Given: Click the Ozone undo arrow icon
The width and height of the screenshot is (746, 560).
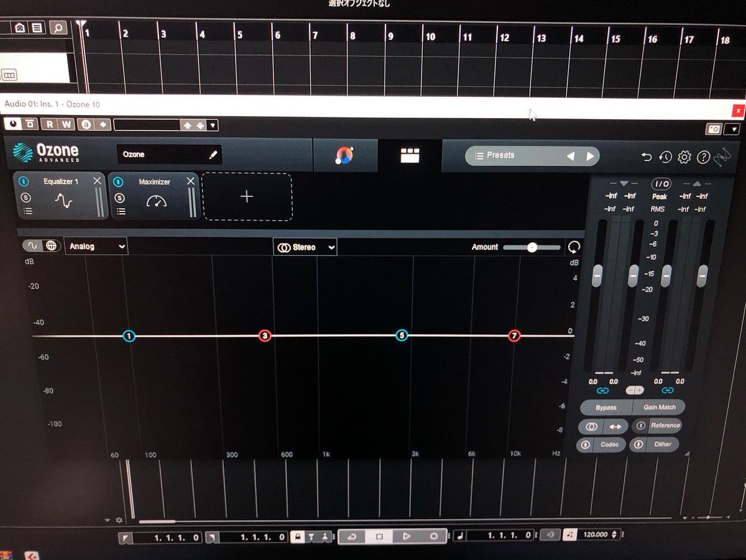Looking at the screenshot, I should coord(647,157).
